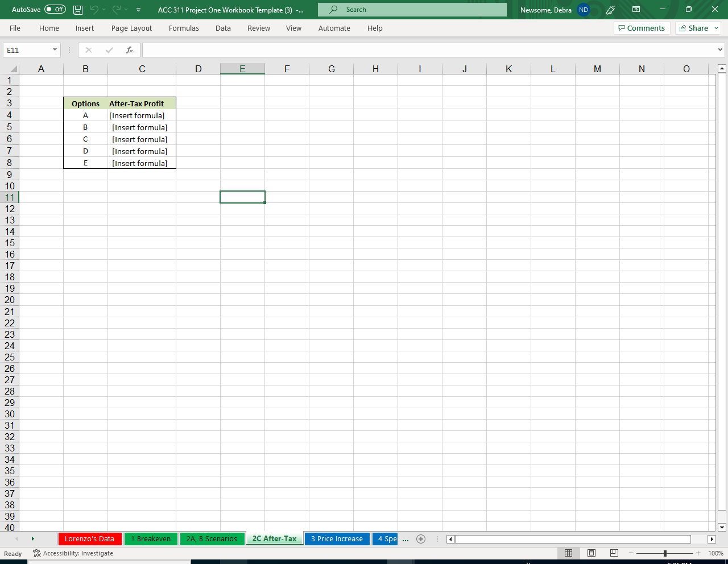Open the Review tab

(x=259, y=28)
